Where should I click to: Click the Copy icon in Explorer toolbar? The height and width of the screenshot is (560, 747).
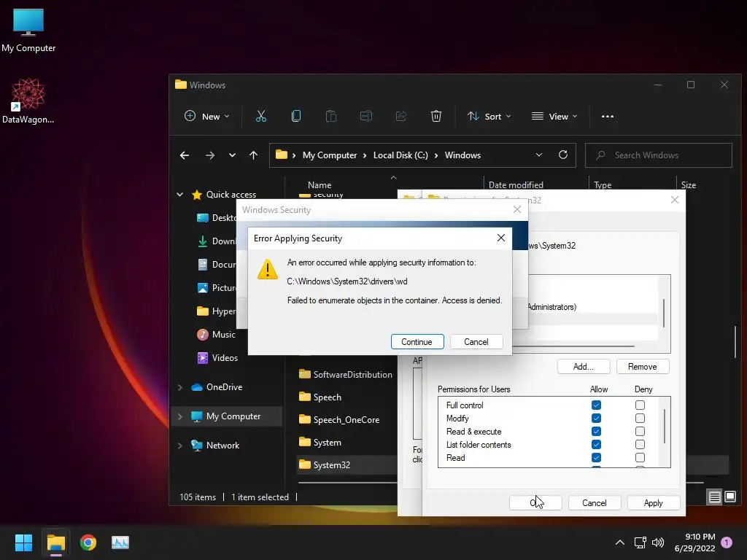pos(296,116)
